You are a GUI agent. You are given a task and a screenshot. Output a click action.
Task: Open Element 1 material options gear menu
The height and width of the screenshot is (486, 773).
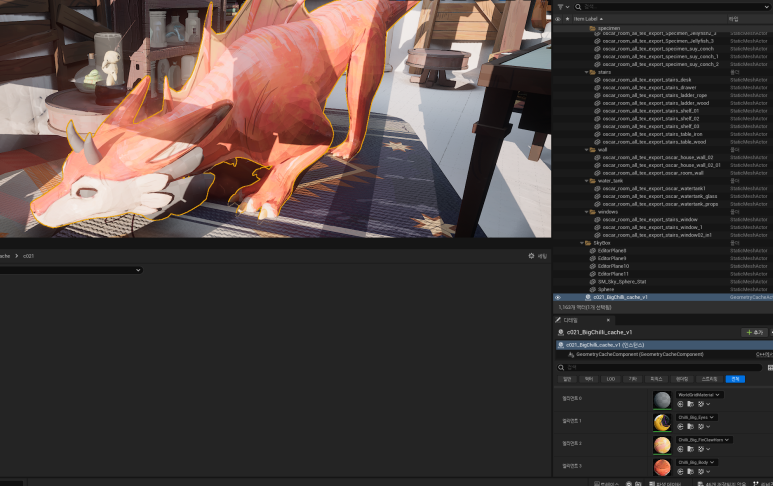pos(703,427)
